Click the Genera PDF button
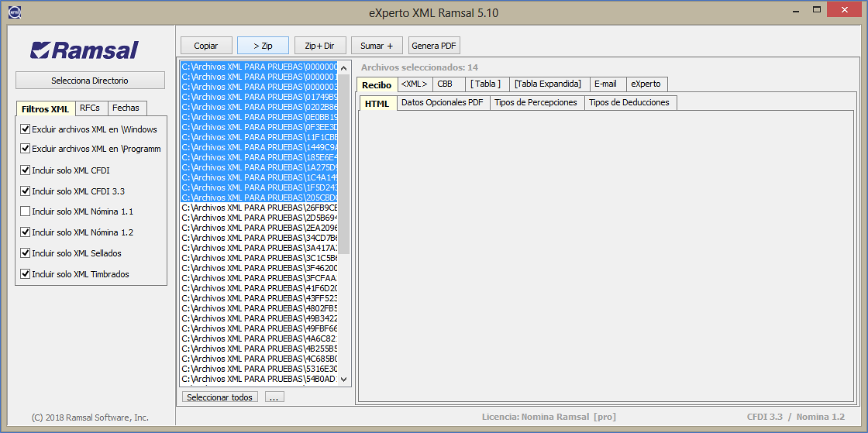Image resolution: width=868 pixels, height=433 pixels. tap(434, 46)
